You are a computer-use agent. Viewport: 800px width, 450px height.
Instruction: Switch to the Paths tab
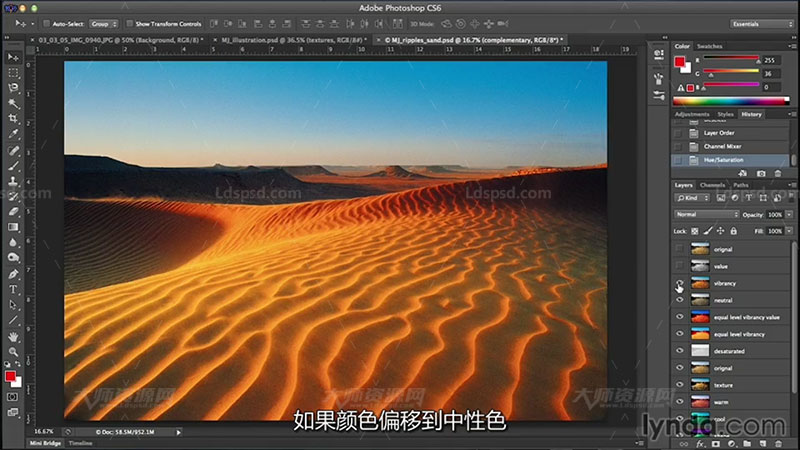[x=741, y=185]
